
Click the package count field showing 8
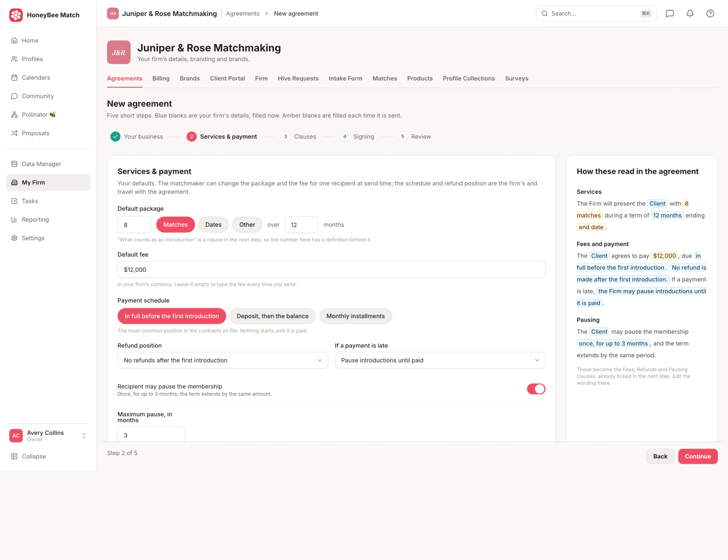click(134, 225)
